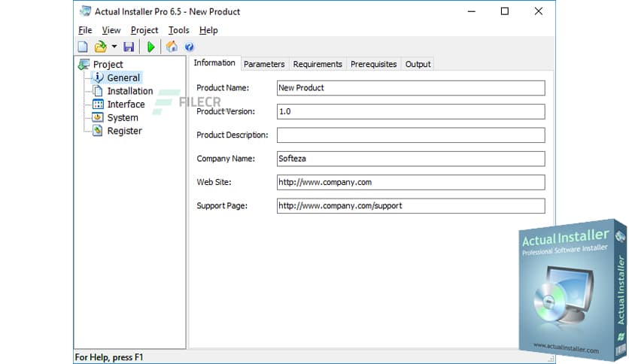Open the Tools menu
Viewport: 629px width, 364px height.
pyautogui.click(x=178, y=30)
